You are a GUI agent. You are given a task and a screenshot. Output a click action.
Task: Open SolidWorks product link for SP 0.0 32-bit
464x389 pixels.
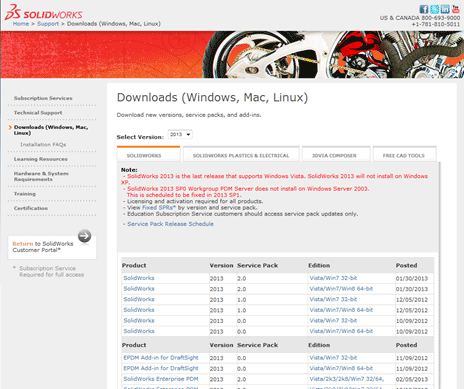tap(139, 321)
